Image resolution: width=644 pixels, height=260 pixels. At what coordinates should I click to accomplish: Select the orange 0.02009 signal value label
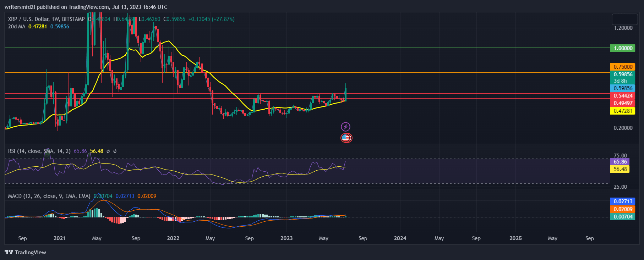pos(623,209)
